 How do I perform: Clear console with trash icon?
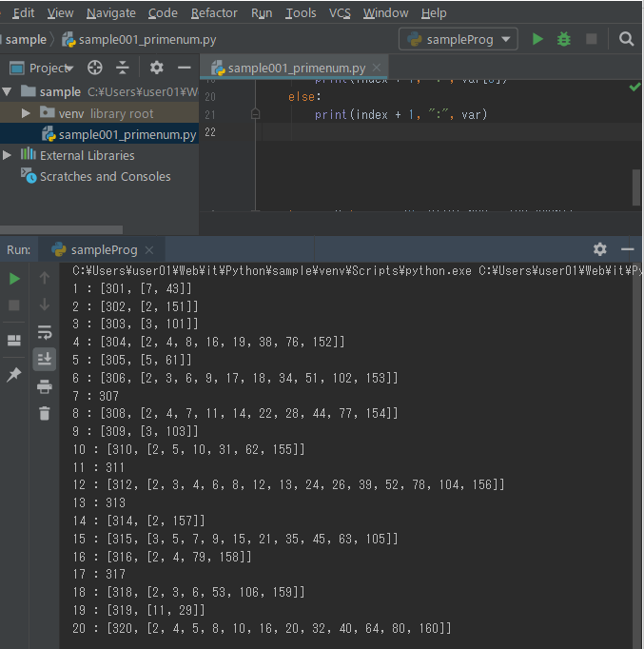pos(45,413)
